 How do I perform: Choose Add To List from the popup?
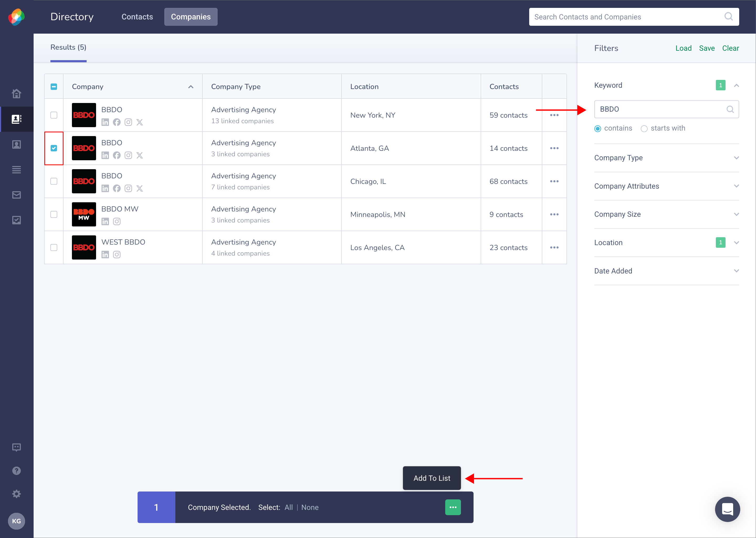[432, 478]
